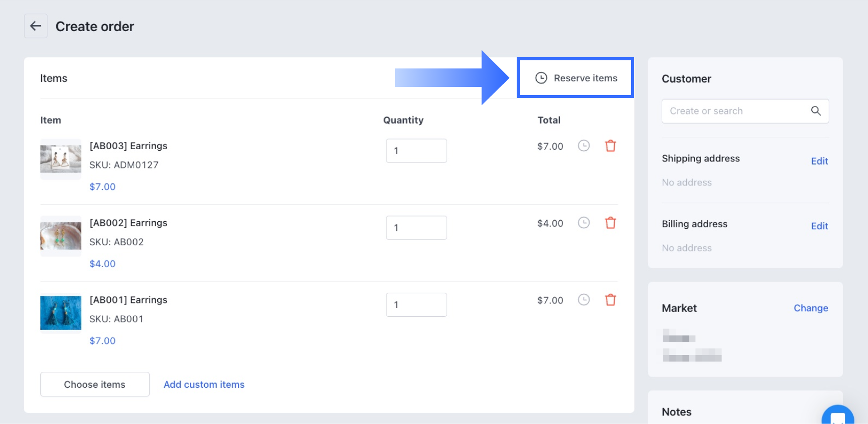Click quantity input for AB001 Earrings
This screenshot has height=424, width=868.
(x=416, y=305)
